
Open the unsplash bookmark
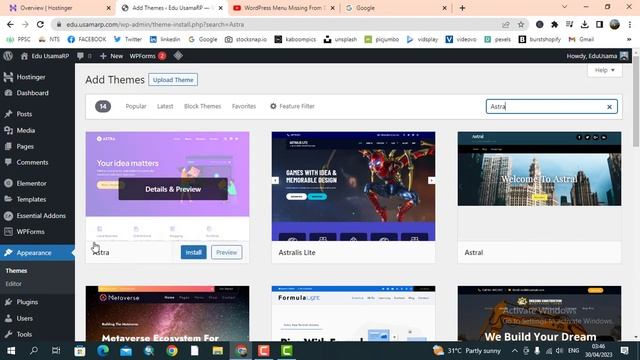340,39
